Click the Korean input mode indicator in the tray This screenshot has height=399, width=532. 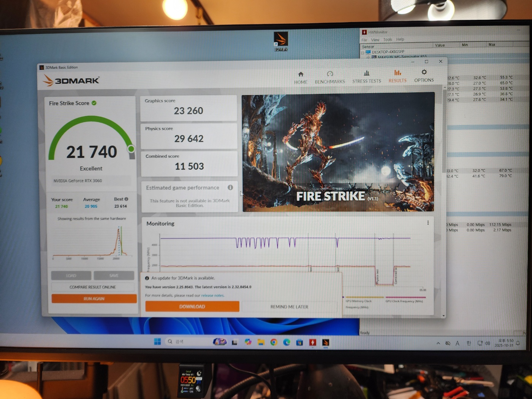click(469, 343)
